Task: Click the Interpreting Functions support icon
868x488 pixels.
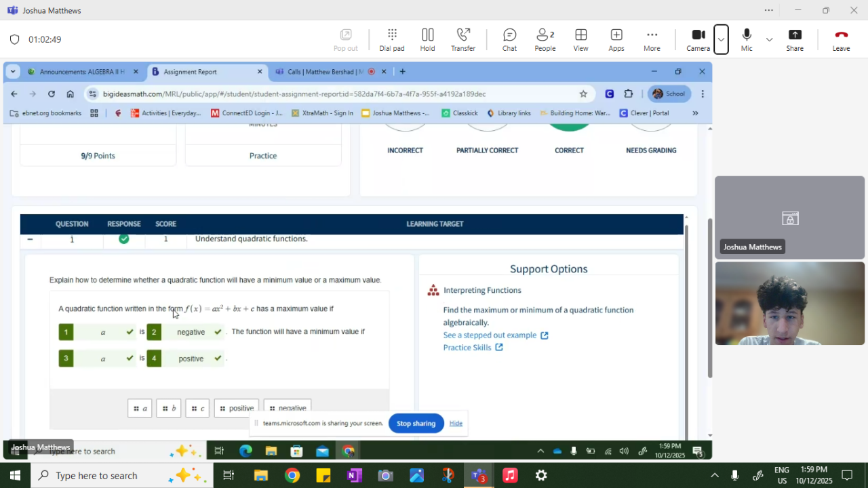Action: point(433,290)
